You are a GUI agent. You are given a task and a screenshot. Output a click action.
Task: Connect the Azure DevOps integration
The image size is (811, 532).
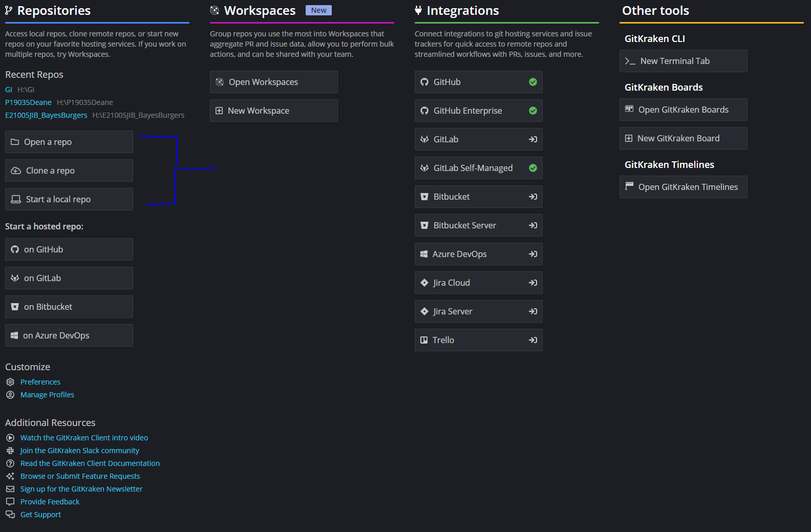pos(479,254)
